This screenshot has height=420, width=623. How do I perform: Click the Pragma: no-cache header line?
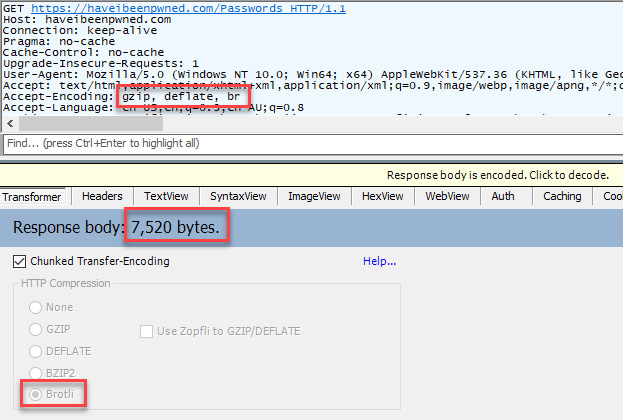(59, 41)
